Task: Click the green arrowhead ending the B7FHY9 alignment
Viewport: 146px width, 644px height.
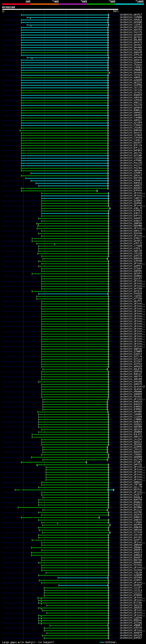Action: (x=97, y=191)
